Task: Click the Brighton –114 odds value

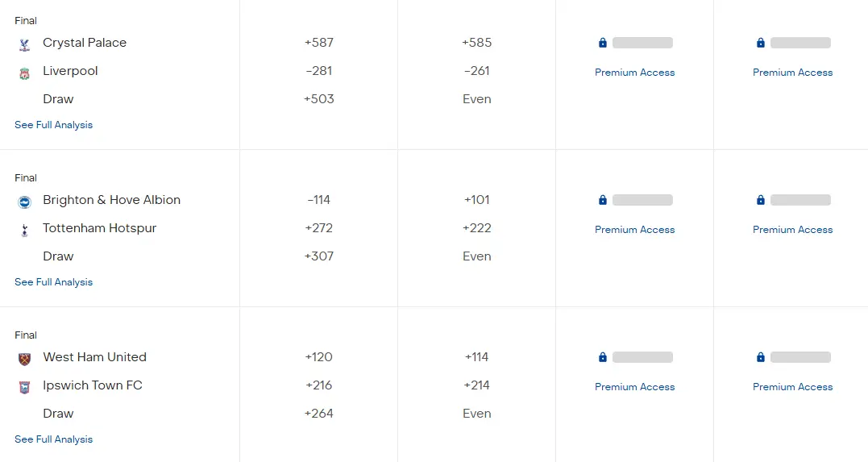Action: point(319,200)
